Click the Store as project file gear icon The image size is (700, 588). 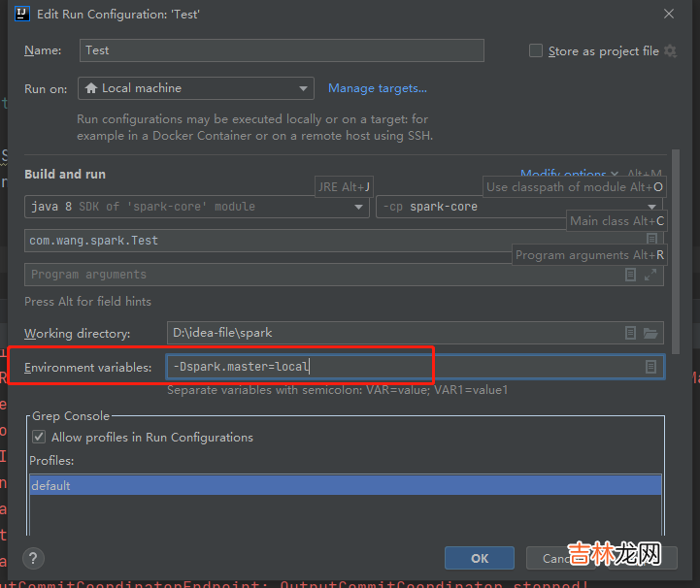[x=670, y=51]
